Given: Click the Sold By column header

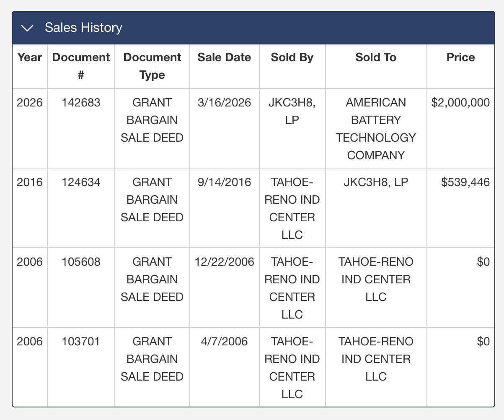Looking at the screenshot, I should point(292,57).
